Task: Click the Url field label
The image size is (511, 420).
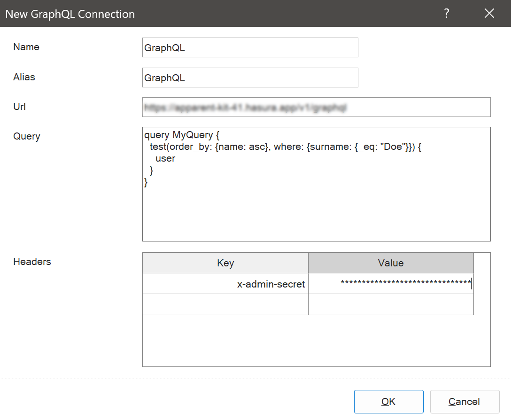Action: coord(20,107)
